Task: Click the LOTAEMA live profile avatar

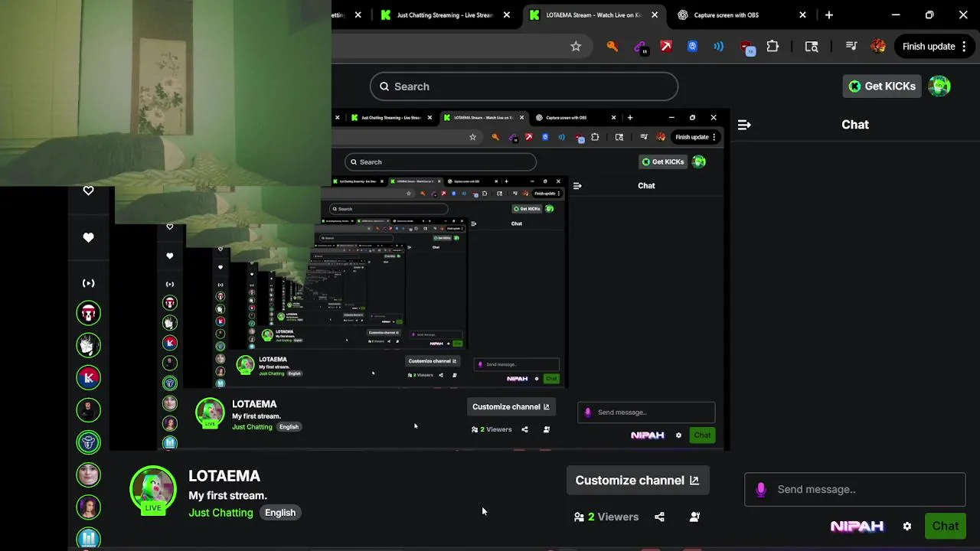Action: coord(153,489)
